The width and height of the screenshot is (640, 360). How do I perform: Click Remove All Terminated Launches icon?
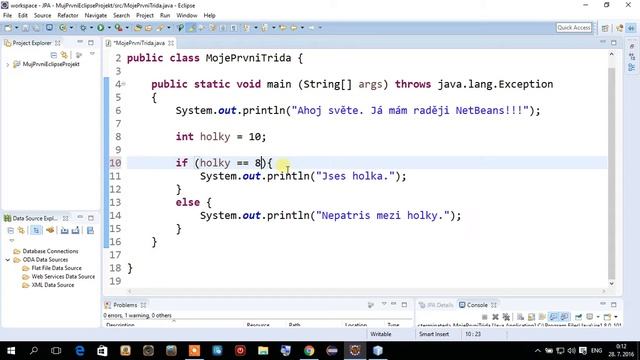click(x=506, y=317)
